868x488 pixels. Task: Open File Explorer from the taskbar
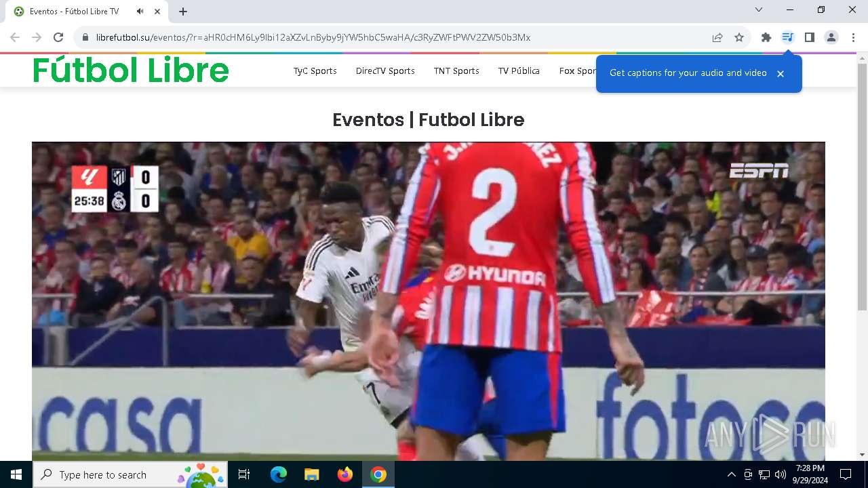pyautogui.click(x=311, y=474)
